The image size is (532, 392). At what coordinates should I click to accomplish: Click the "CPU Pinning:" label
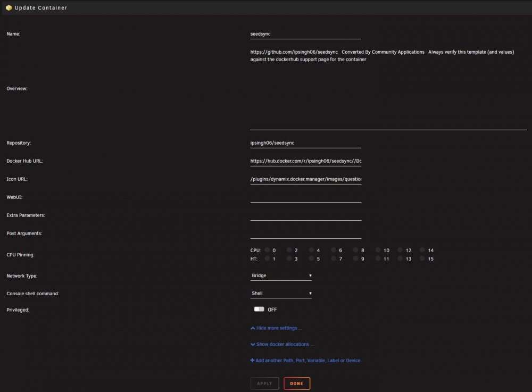point(20,255)
